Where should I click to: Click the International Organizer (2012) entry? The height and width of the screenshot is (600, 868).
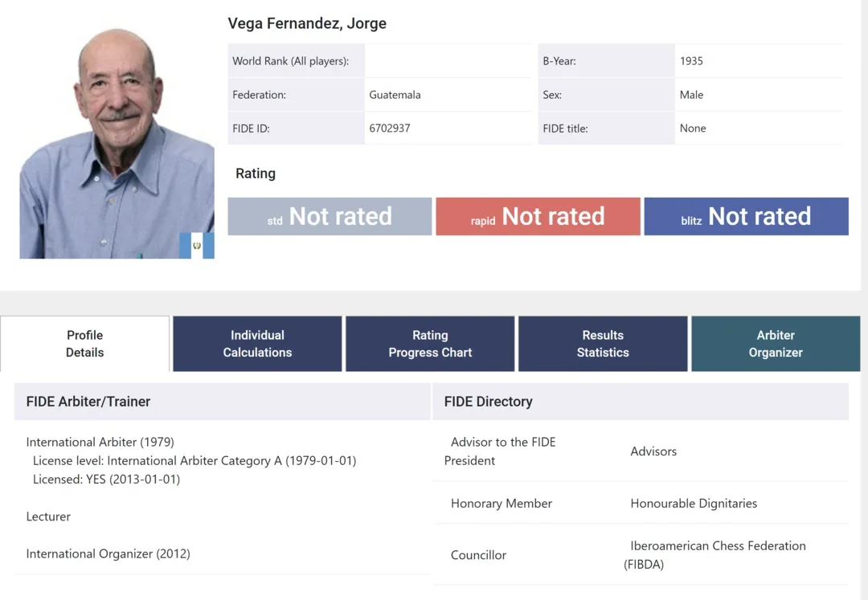108,553
